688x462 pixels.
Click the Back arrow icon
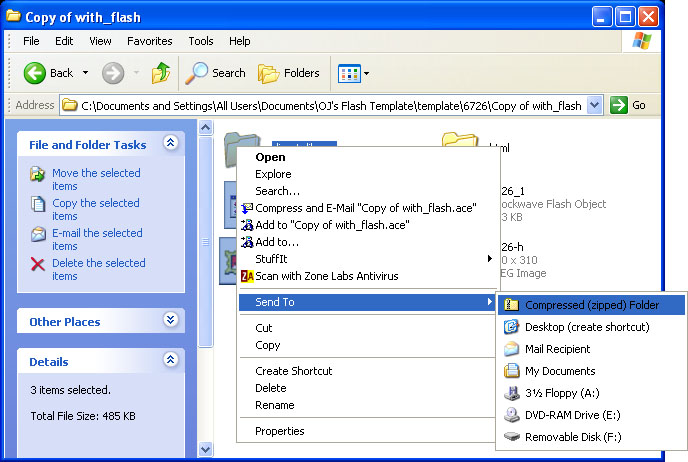pos(35,73)
